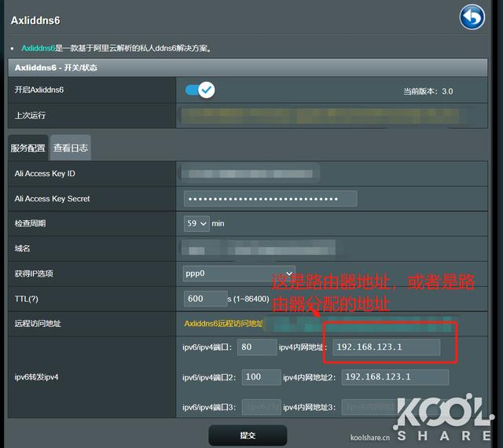The image size is (503, 448).
Task: Click the Ali Access Key ID field
Action: (x=250, y=174)
